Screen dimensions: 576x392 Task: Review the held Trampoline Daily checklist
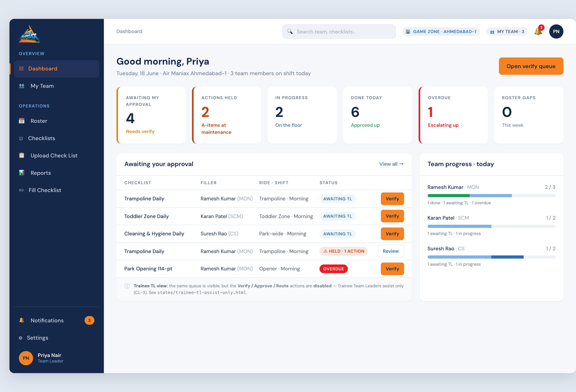(x=391, y=251)
